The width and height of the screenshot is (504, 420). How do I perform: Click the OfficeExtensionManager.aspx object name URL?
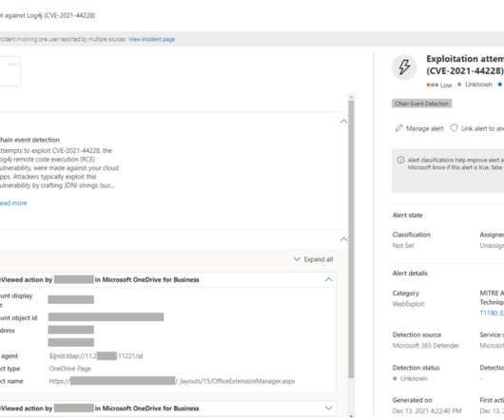pyautogui.click(x=172, y=381)
